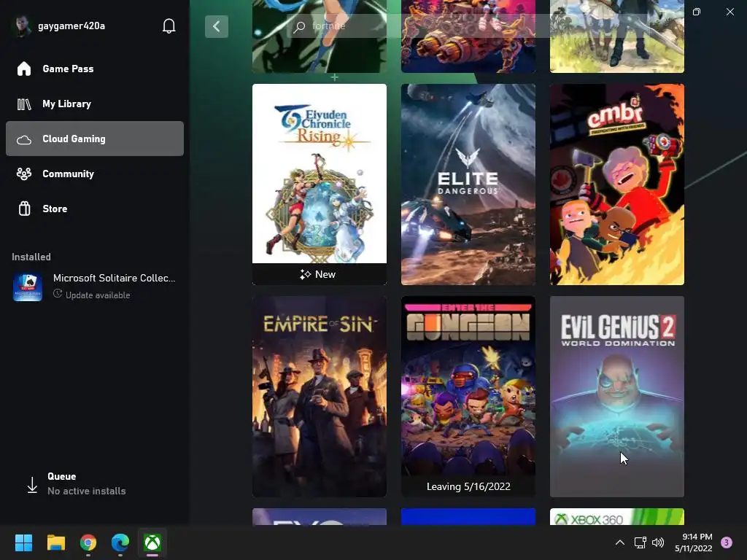The image size is (747, 560).
Task: Open Eiyuden Chronicle Rising game tile
Action: pyautogui.click(x=320, y=184)
